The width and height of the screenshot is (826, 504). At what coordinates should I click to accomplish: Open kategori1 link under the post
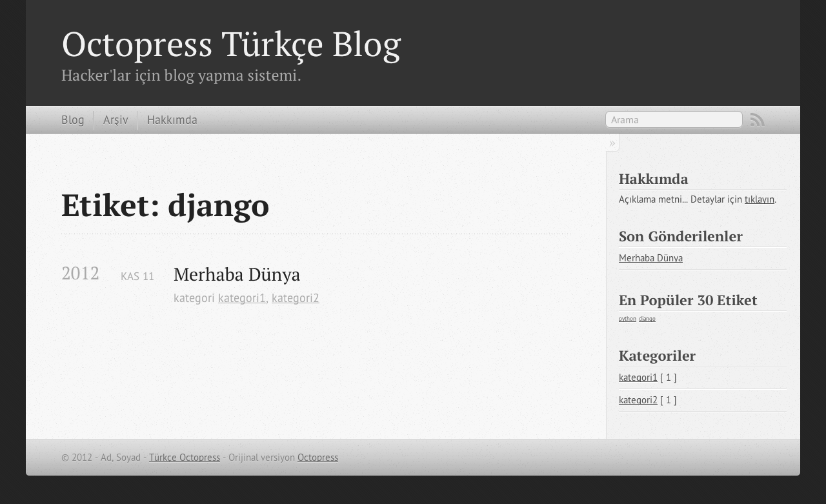[x=242, y=298]
